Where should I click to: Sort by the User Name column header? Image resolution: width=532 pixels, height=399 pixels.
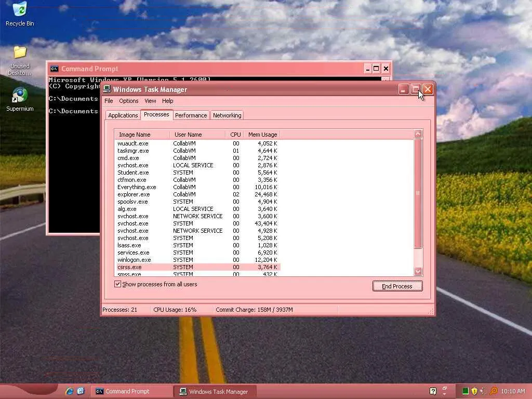coord(197,135)
